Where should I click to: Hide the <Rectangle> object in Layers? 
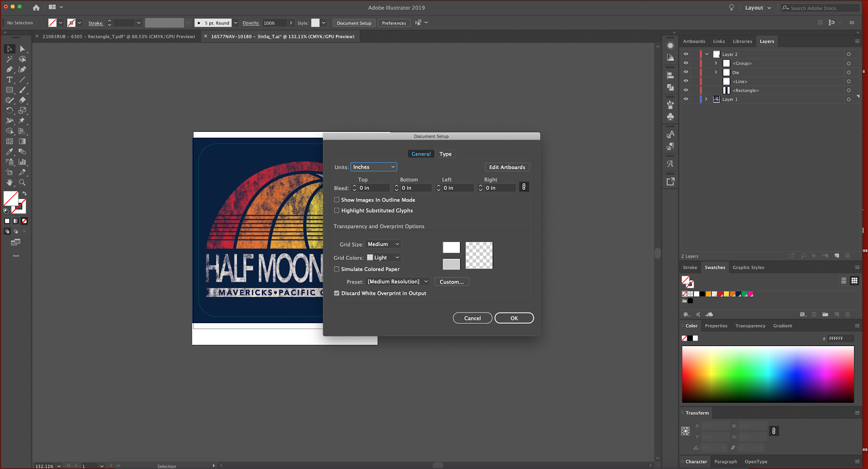pos(686,91)
